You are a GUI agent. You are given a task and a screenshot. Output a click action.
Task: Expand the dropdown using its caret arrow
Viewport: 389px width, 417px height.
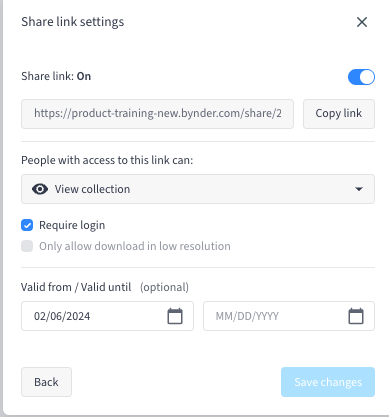click(x=359, y=189)
